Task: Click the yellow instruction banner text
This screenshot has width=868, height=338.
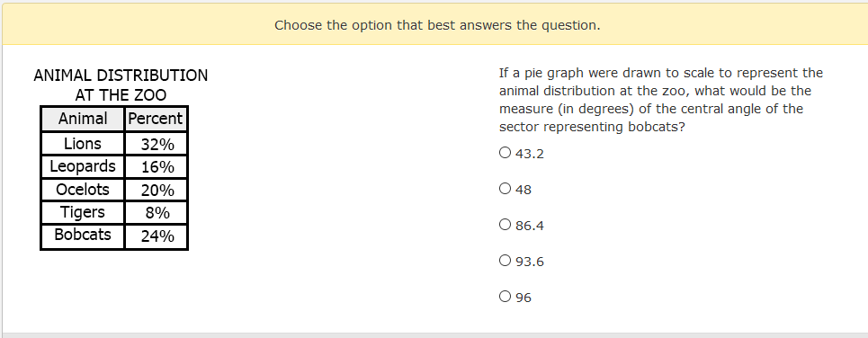Action: coord(437,25)
